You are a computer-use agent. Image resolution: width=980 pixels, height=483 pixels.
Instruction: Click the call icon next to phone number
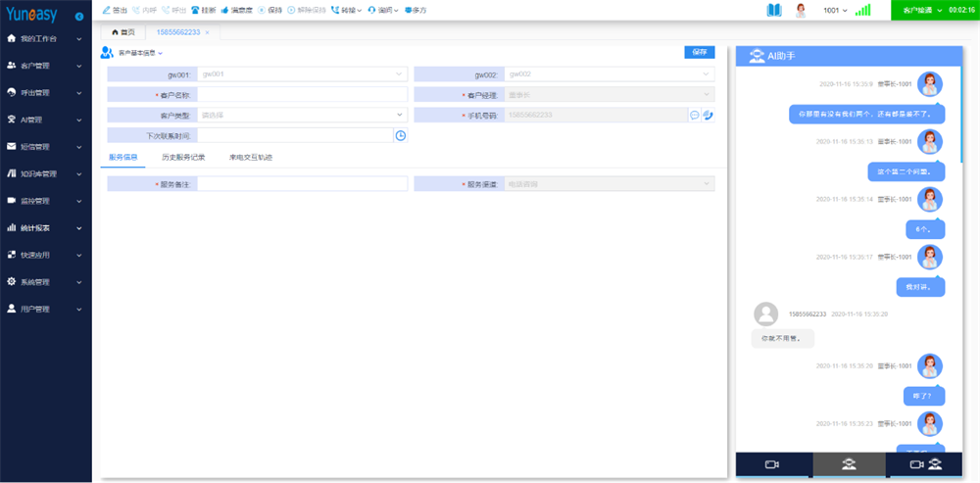tap(709, 115)
